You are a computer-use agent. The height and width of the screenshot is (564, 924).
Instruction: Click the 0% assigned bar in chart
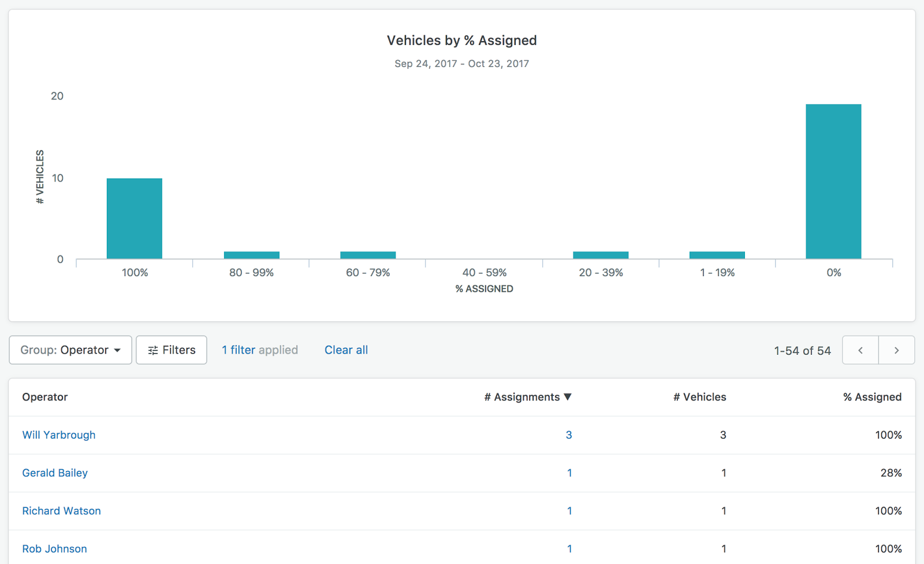(x=833, y=181)
